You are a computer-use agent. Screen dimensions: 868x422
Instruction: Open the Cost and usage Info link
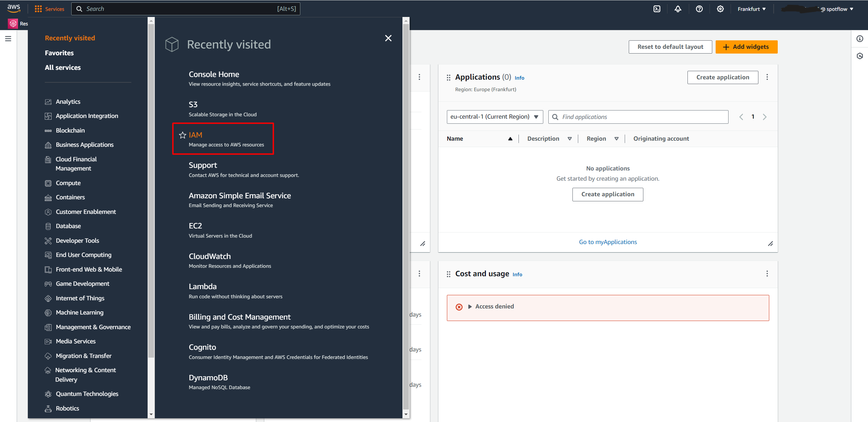pyautogui.click(x=517, y=275)
